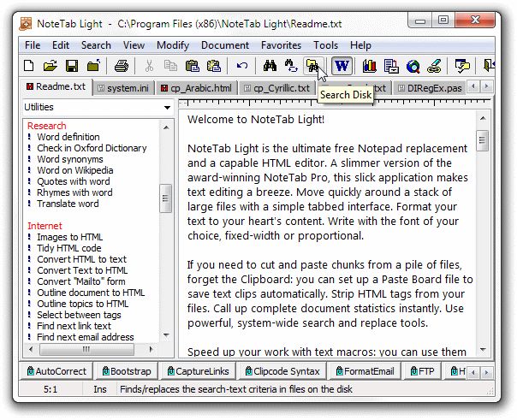Run the Tidy HTML code clip
Screen dimensions: 517x420
69,248
